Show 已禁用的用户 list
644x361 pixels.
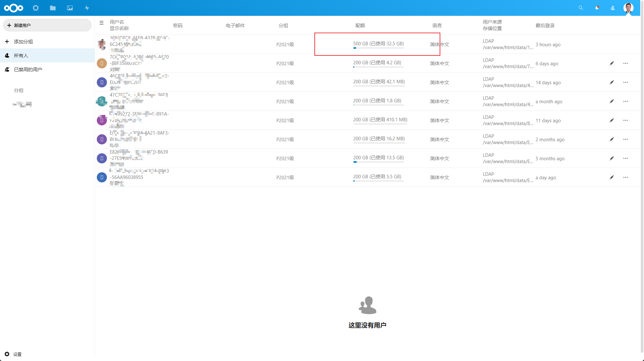point(28,69)
